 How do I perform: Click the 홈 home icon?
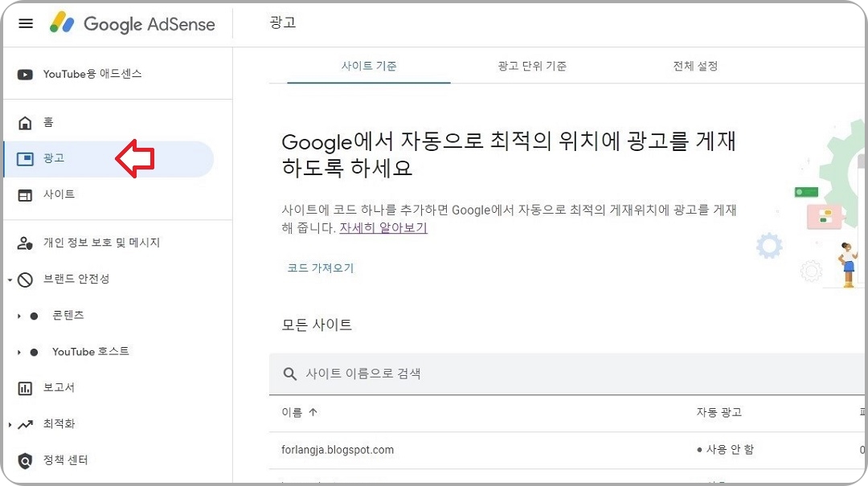[25, 121]
